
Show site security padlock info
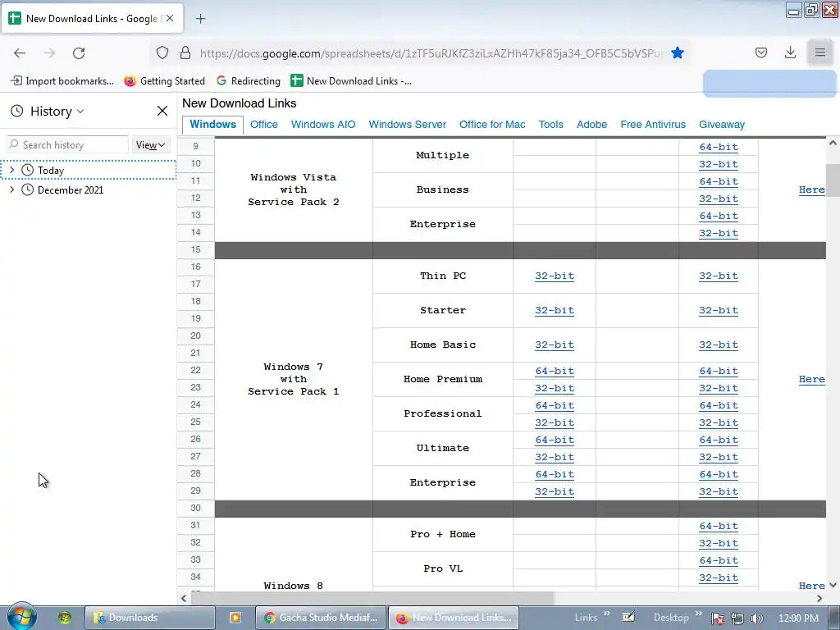click(185, 52)
